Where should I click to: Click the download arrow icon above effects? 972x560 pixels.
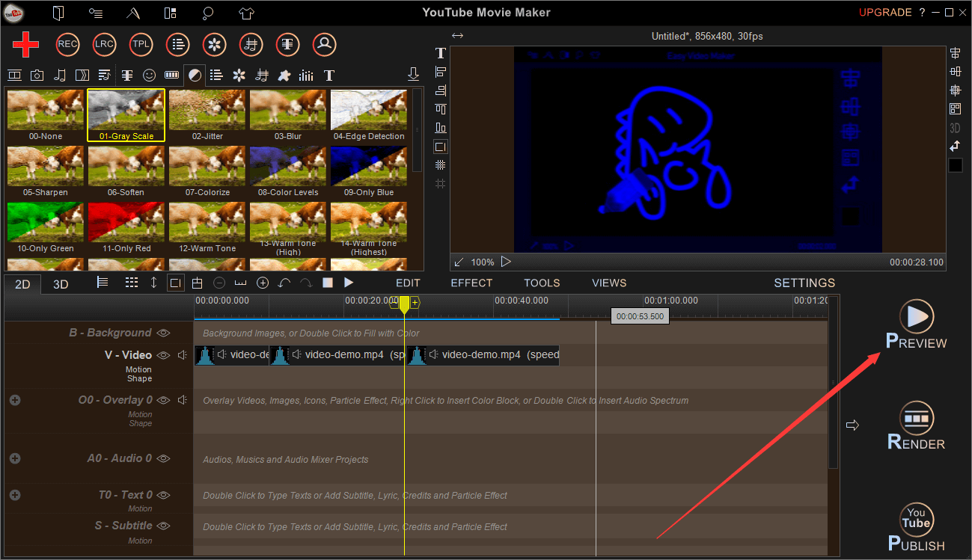click(413, 74)
